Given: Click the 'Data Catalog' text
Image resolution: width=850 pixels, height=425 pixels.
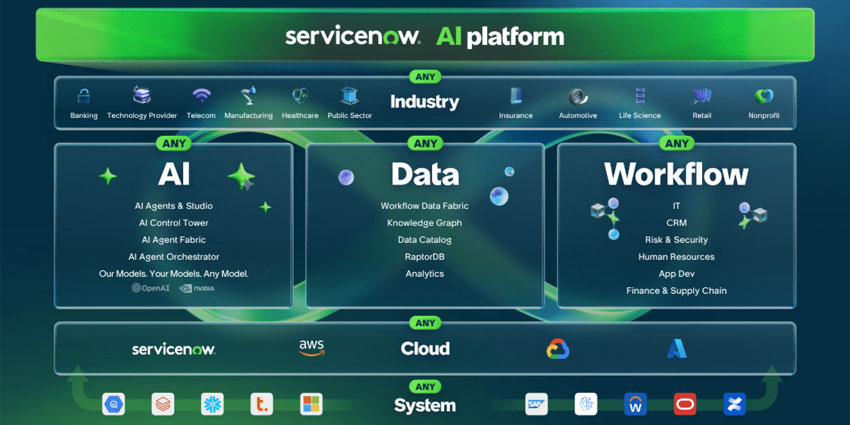Looking at the screenshot, I should [x=424, y=240].
